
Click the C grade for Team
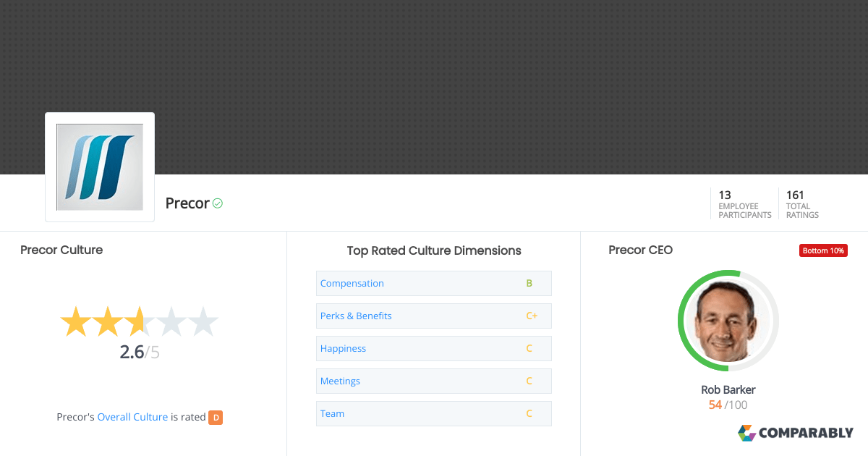pos(529,413)
